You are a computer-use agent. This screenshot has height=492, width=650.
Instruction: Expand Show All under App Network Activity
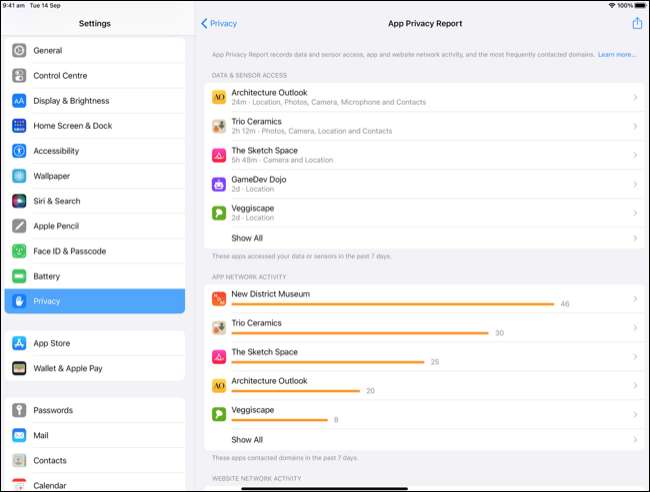click(x=247, y=440)
